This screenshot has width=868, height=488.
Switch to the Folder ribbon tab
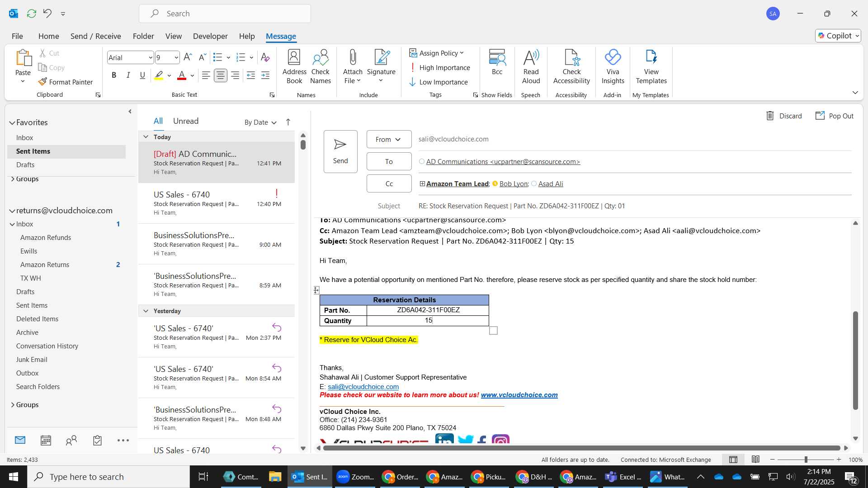tap(143, 36)
